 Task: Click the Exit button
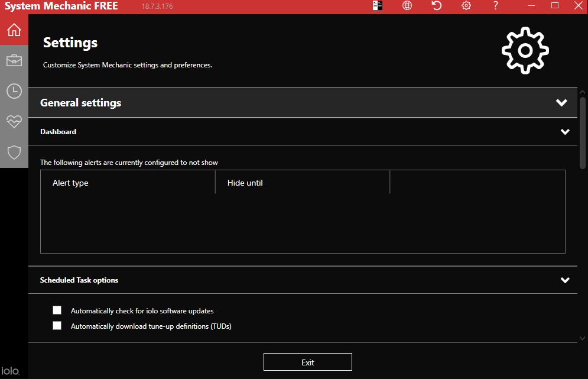coord(308,362)
